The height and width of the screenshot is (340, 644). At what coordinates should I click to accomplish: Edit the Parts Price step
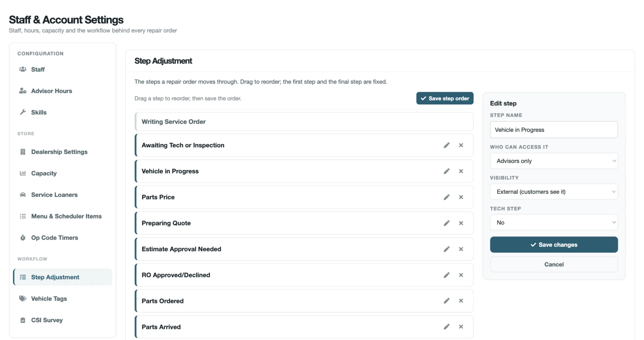tap(447, 197)
